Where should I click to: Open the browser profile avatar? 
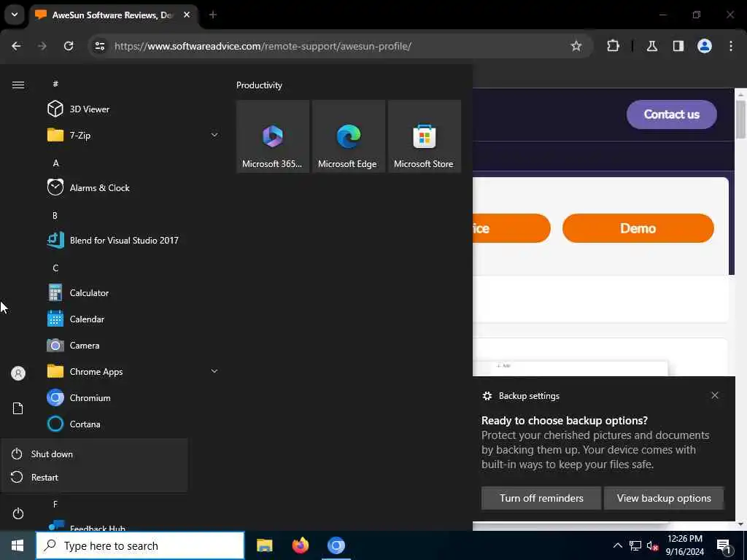pos(705,46)
